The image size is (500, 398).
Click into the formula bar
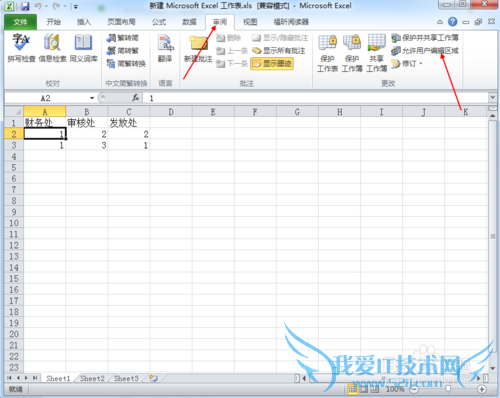(x=315, y=98)
